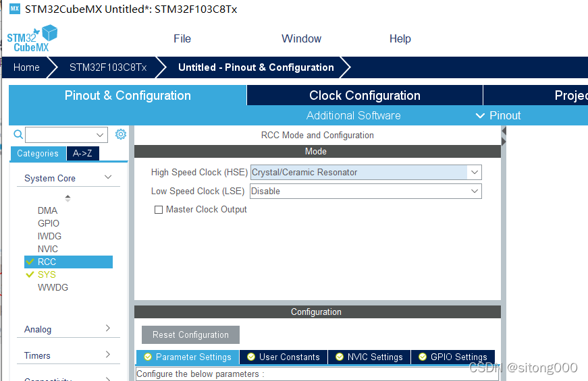Click the Reset Configuration button
The image size is (588, 381).
(x=190, y=334)
